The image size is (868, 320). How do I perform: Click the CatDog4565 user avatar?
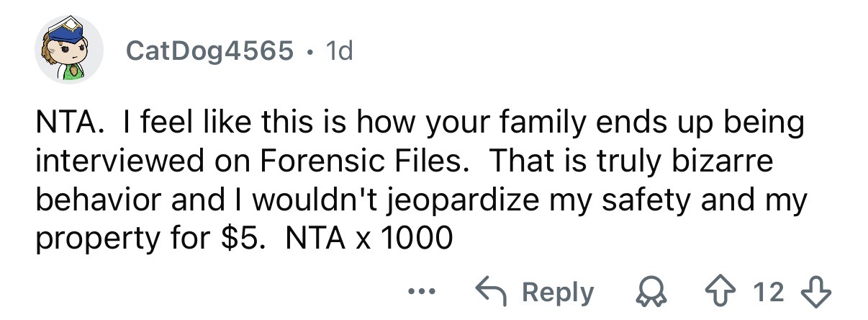[x=69, y=50]
